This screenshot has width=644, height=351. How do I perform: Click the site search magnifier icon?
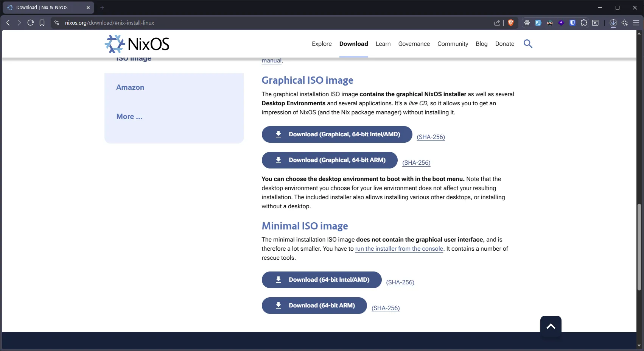point(528,44)
